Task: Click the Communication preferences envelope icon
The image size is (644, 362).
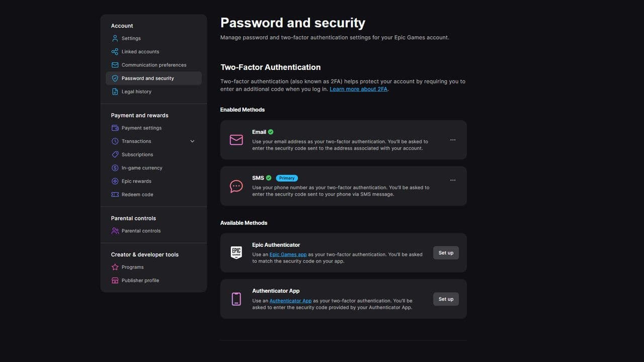Action: click(x=115, y=65)
